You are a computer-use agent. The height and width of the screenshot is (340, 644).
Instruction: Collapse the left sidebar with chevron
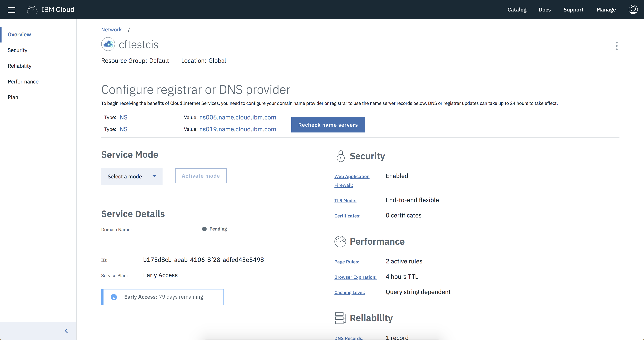pos(66,331)
